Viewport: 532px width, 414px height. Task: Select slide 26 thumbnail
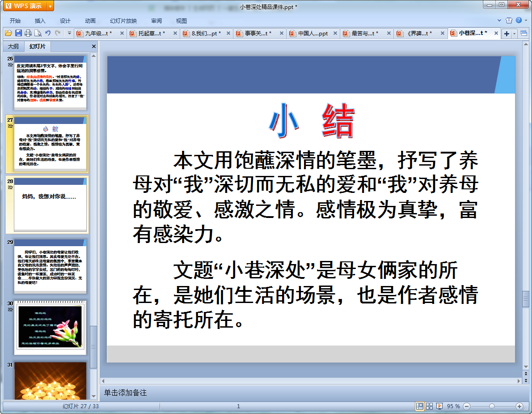(x=50, y=83)
